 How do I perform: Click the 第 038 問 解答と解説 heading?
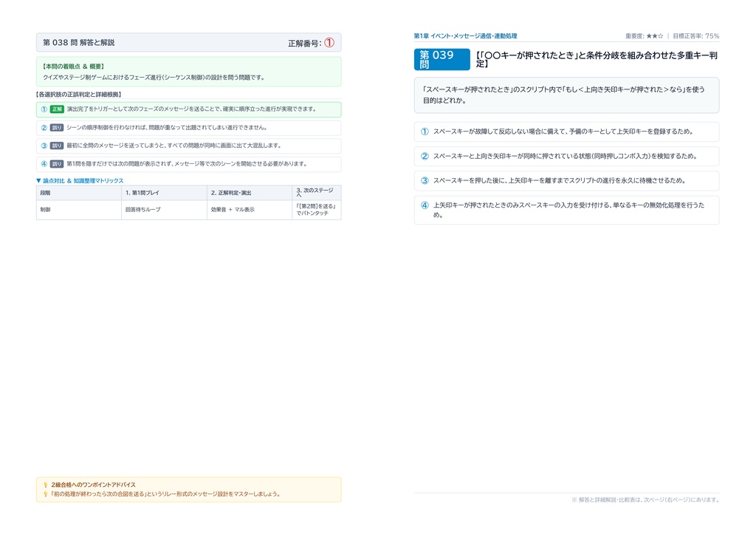pos(78,42)
